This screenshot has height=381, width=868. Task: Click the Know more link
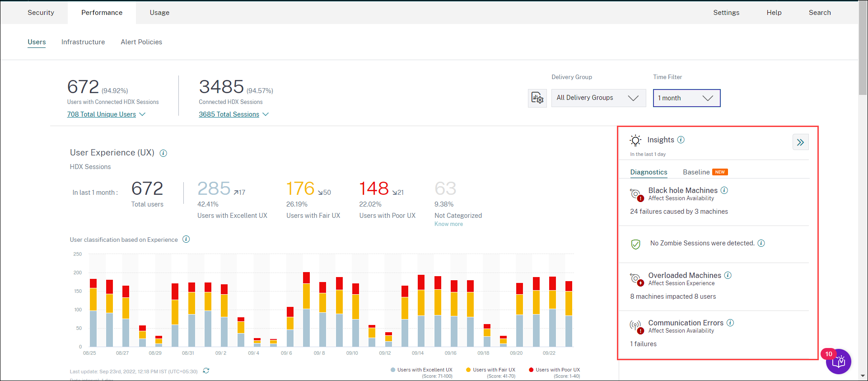coord(448,224)
